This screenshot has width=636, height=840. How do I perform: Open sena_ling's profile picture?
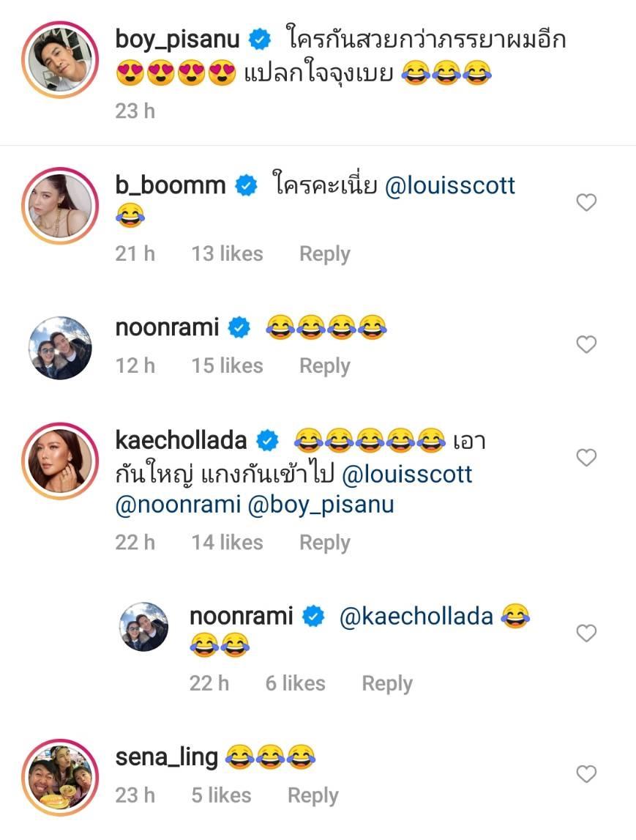pos(60,776)
